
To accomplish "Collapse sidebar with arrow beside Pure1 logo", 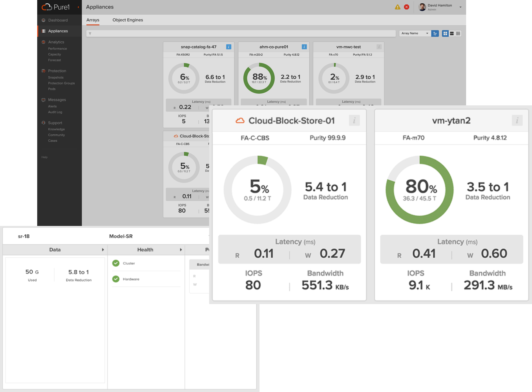I will (x=78, y=7).
